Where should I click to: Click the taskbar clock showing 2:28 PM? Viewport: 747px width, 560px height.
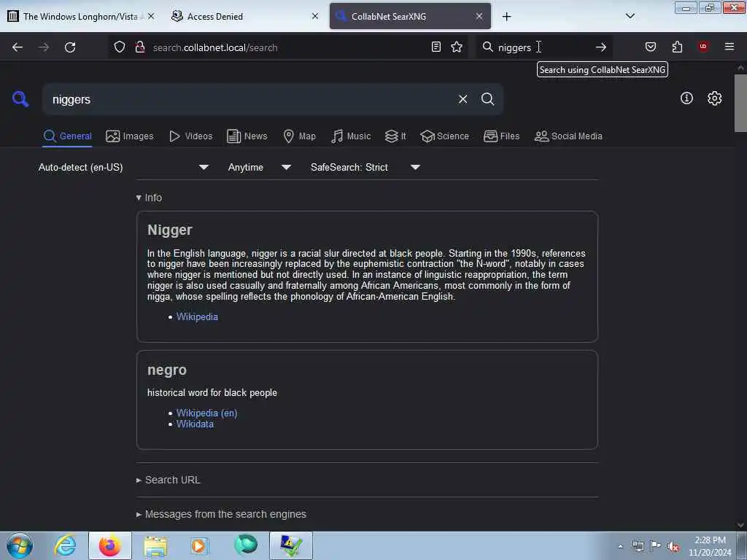[x=710, y=546]
